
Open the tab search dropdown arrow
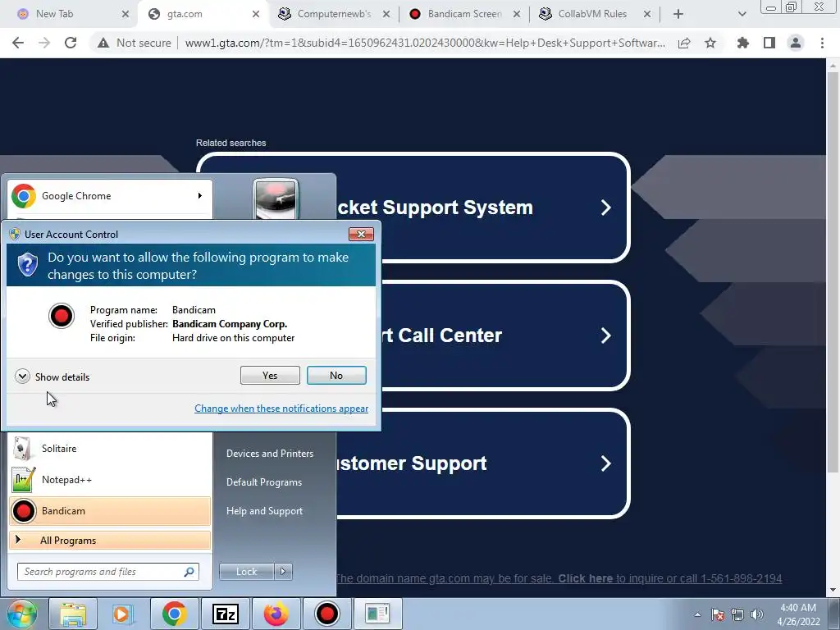point(742,14)
